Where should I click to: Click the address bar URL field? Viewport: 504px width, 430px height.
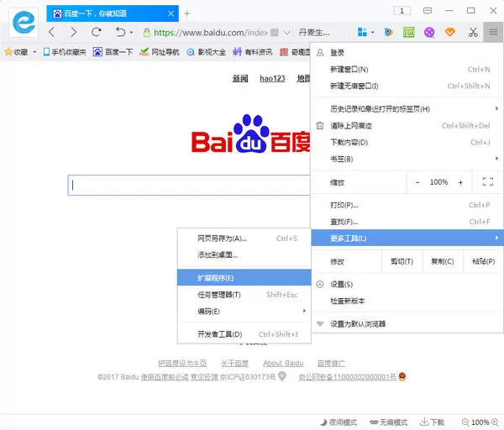(x=211, y=33)
